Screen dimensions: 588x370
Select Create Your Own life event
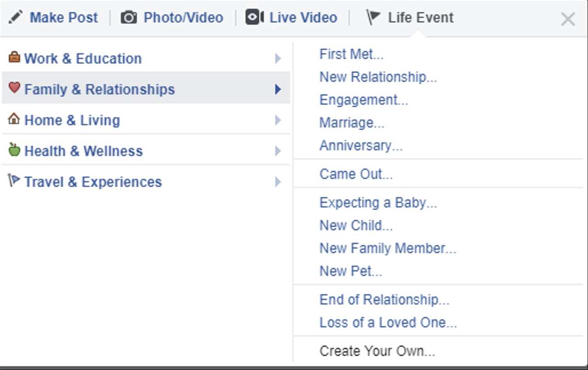[x=377, y=351]
